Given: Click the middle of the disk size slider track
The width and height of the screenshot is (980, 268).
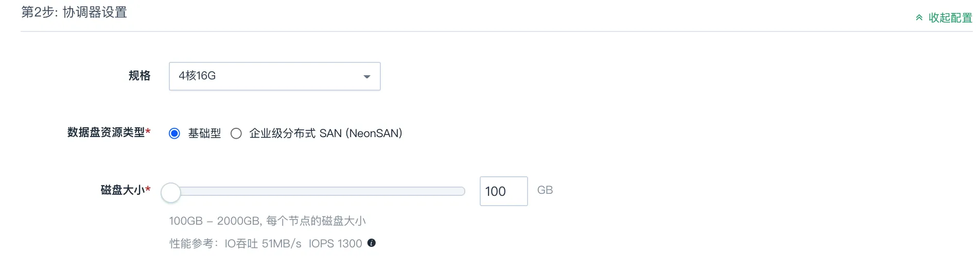Looking at the screenshot, I should (x=317, y=192).
